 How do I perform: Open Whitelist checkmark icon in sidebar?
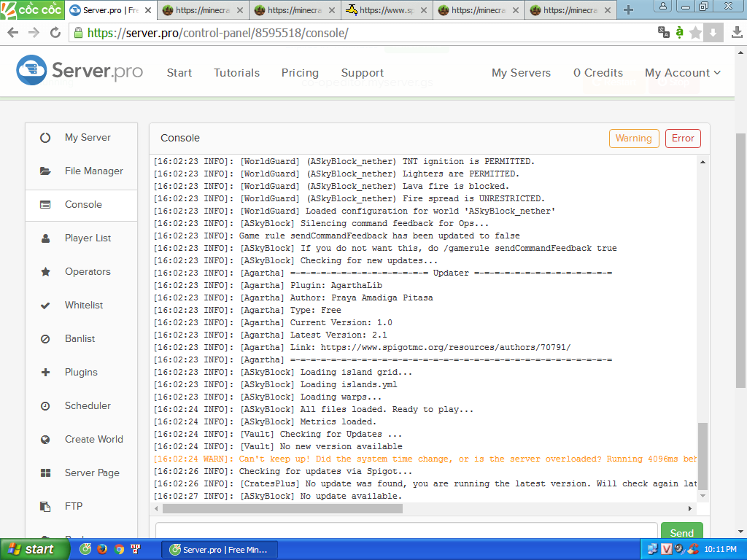(45, 305)
